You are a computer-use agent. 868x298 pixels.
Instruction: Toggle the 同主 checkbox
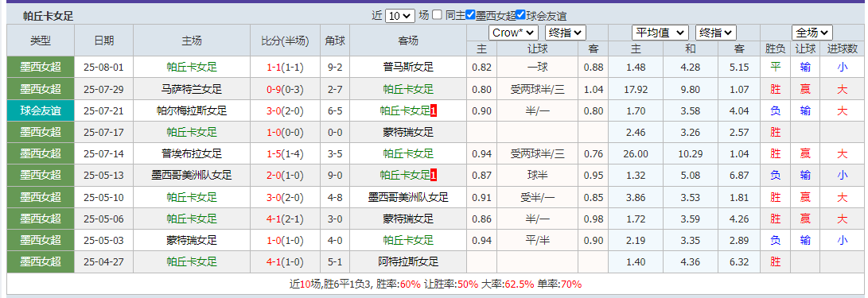(x=438, y=15)
